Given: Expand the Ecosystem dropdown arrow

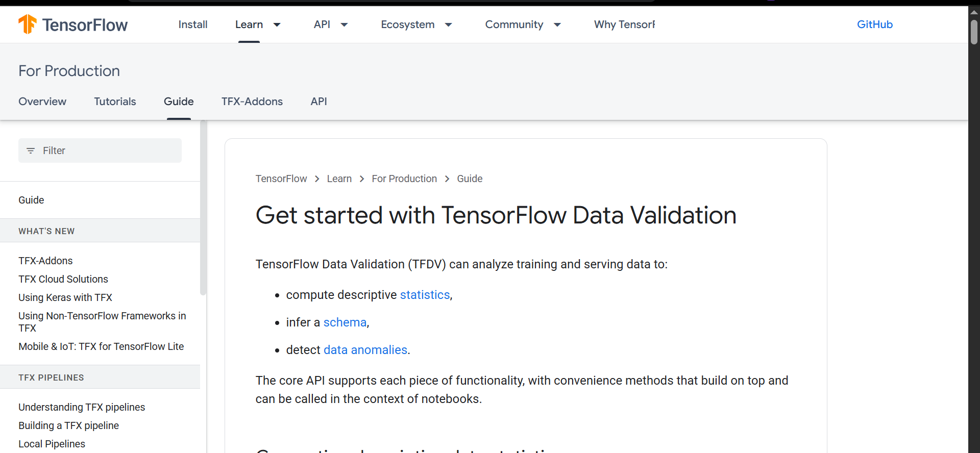Looking at the screenshot, I should [x=449, y=24].
